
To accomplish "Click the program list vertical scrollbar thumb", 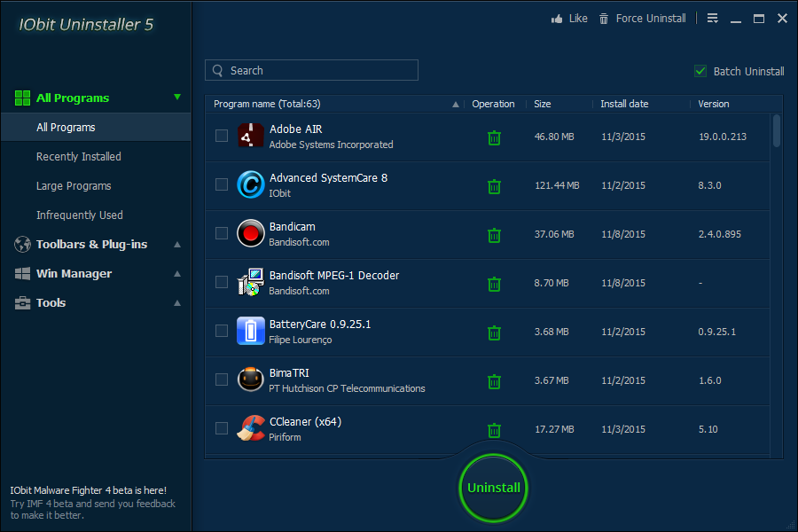I will pyautogui.click(x=776, y=131).
